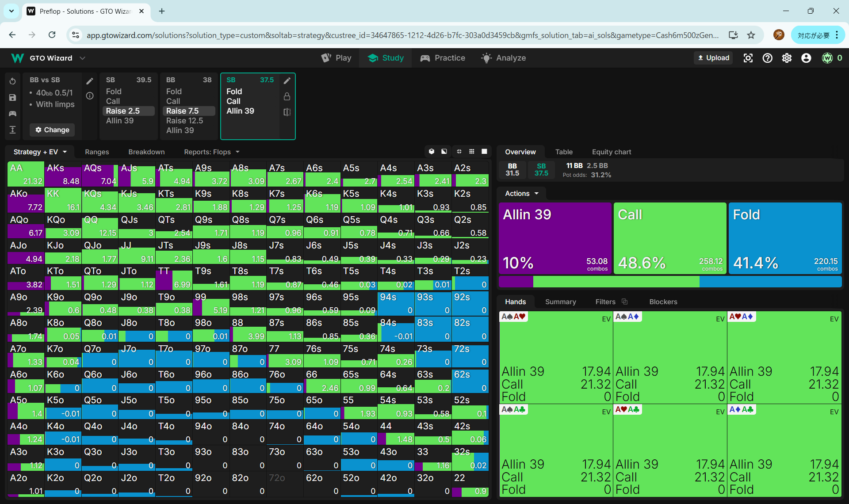The height and width of the screenshot is (504, 849).
Task: Switch matrix to the solid square view
Action: [484, 152]
